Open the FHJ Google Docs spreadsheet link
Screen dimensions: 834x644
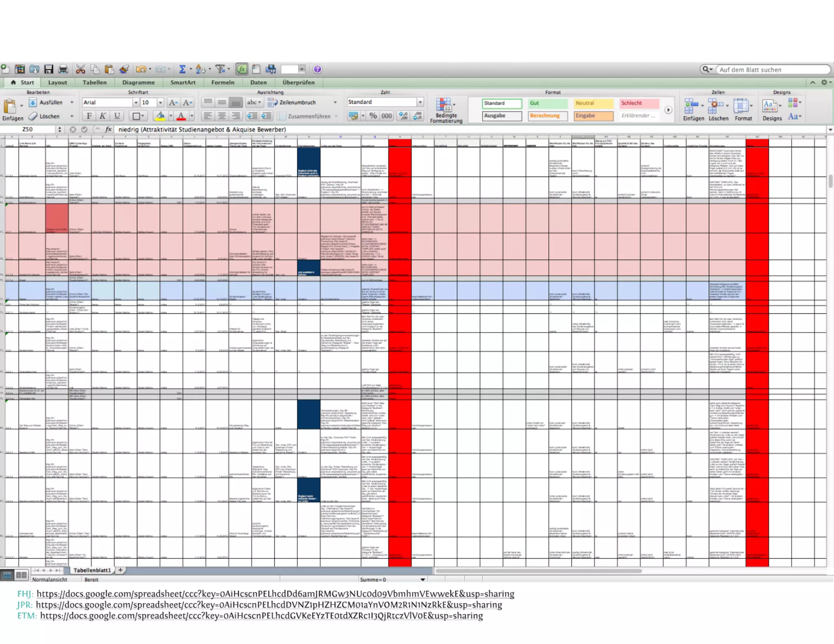[275, 594]
